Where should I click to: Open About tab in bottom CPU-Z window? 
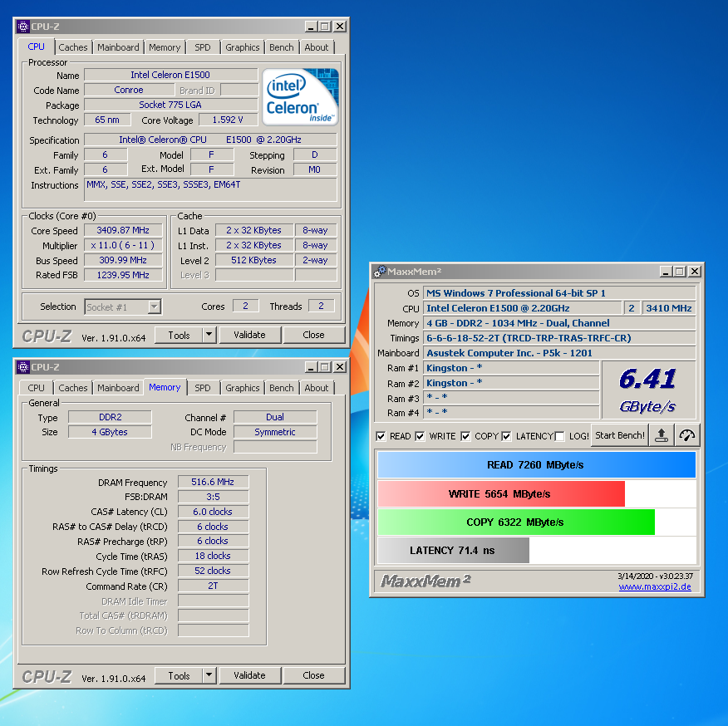[x=316, y=388]
